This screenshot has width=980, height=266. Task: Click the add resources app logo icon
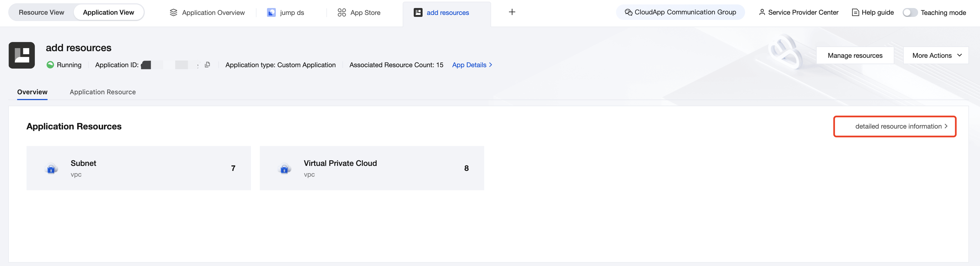pyautogui.click(x=22, y=55)
